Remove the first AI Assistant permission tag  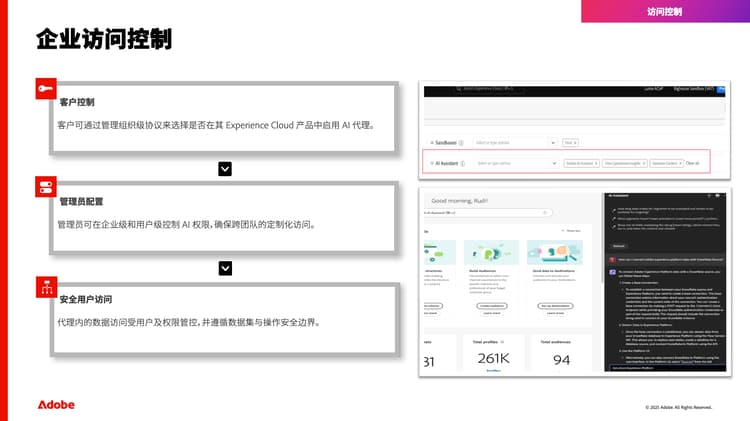click(x=596, y=164)
